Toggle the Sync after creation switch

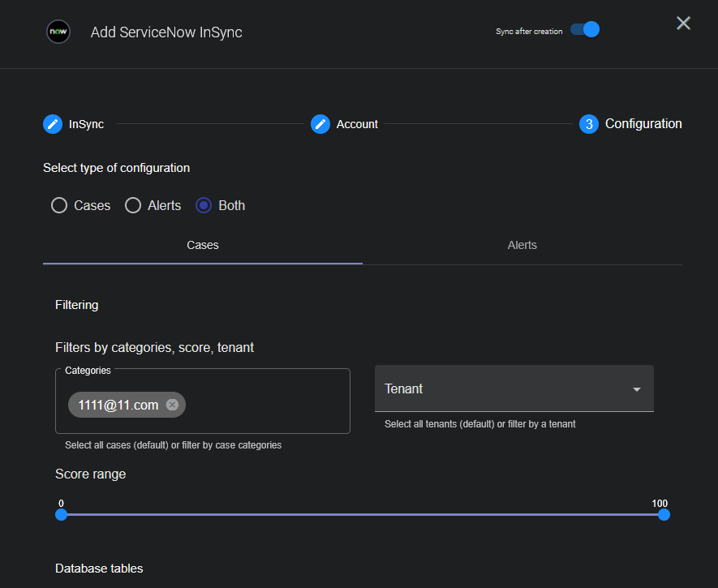585,30
